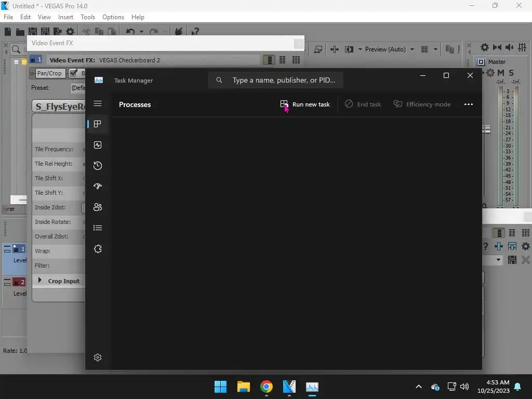The width and height of the screenshot is (532, 399).
Task: Open App history page in Task Manager
Action: click(x=98, y=166)
